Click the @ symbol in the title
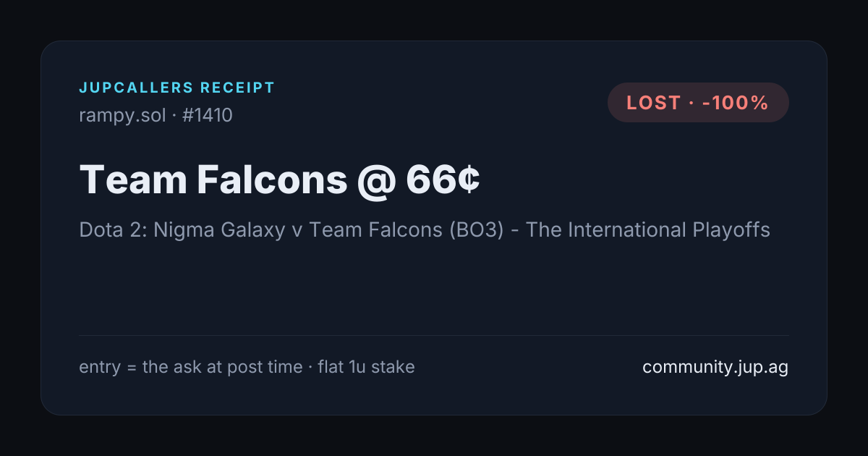 pos(376,181)
